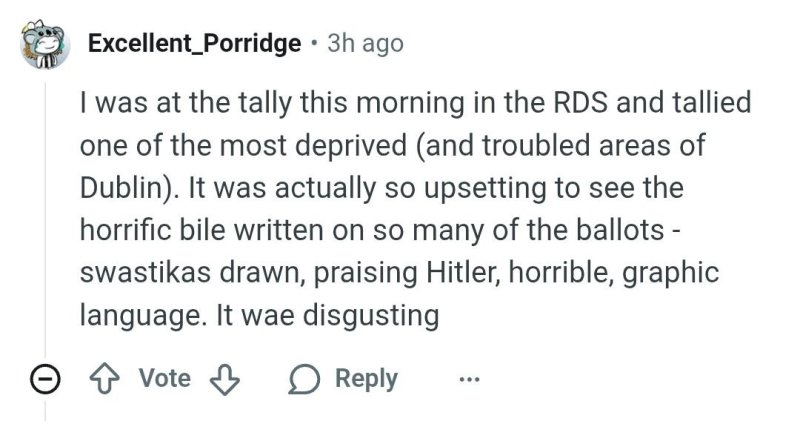Click the "3h ago" timestamp permalink
Screen dimensions: 800x421
[365, 43]
